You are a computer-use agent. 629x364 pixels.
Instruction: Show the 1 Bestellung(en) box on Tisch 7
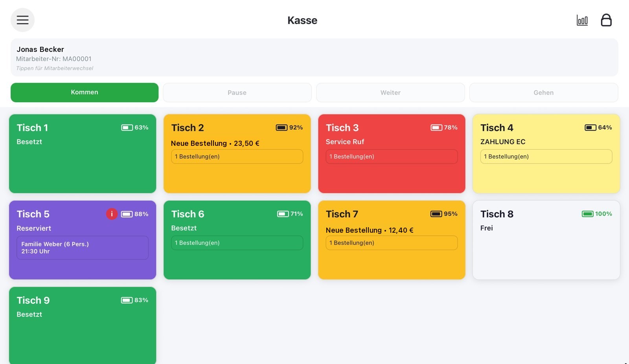392,243
